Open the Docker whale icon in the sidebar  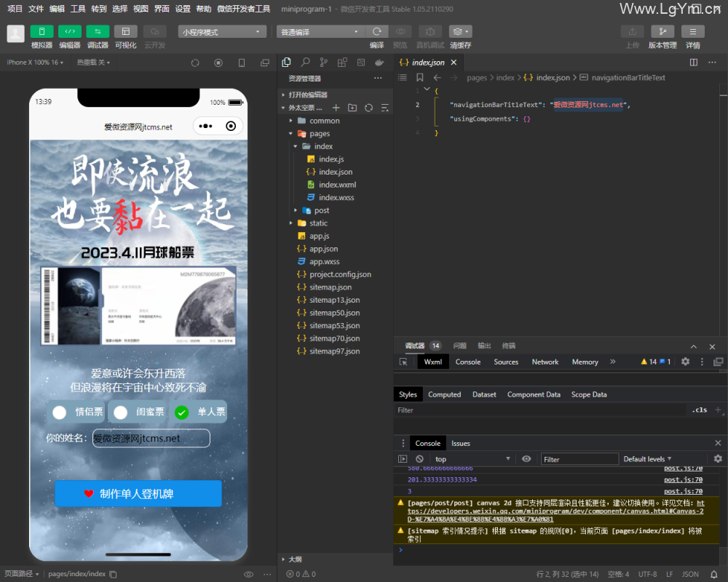[379, 62]
